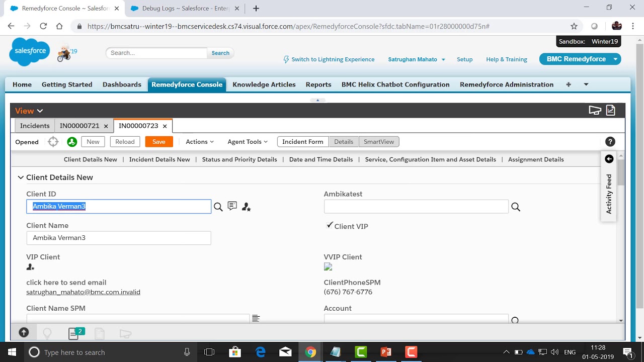Click the global Search button
The image size is (644, 362).
click(220, 53)
